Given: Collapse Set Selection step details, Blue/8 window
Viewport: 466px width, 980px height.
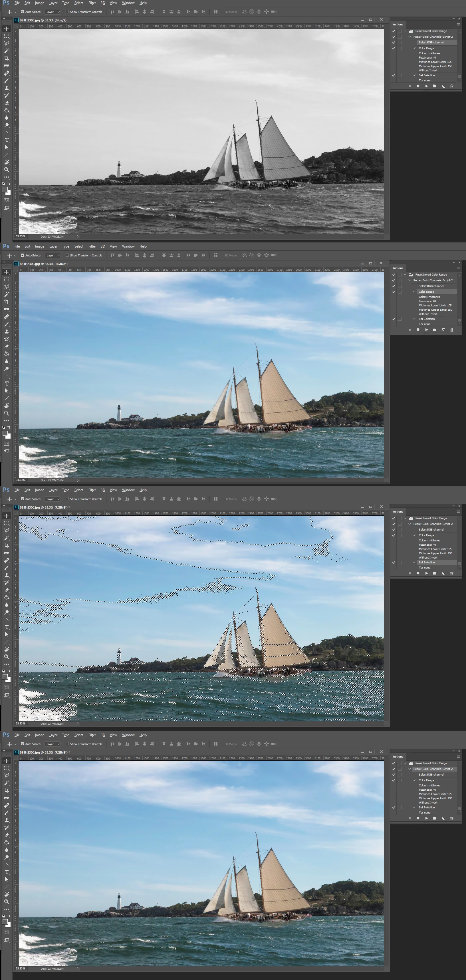Looking at the screenshot, I should [x=414, y=75].
